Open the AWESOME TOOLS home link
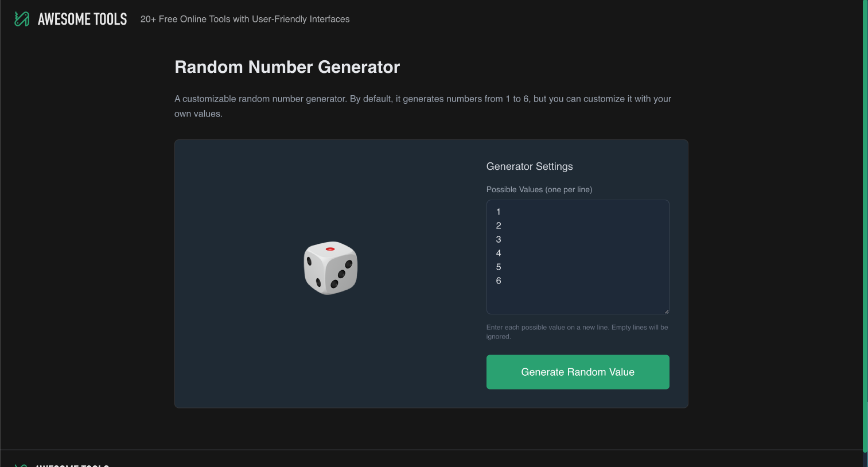 tap(82, 19)
